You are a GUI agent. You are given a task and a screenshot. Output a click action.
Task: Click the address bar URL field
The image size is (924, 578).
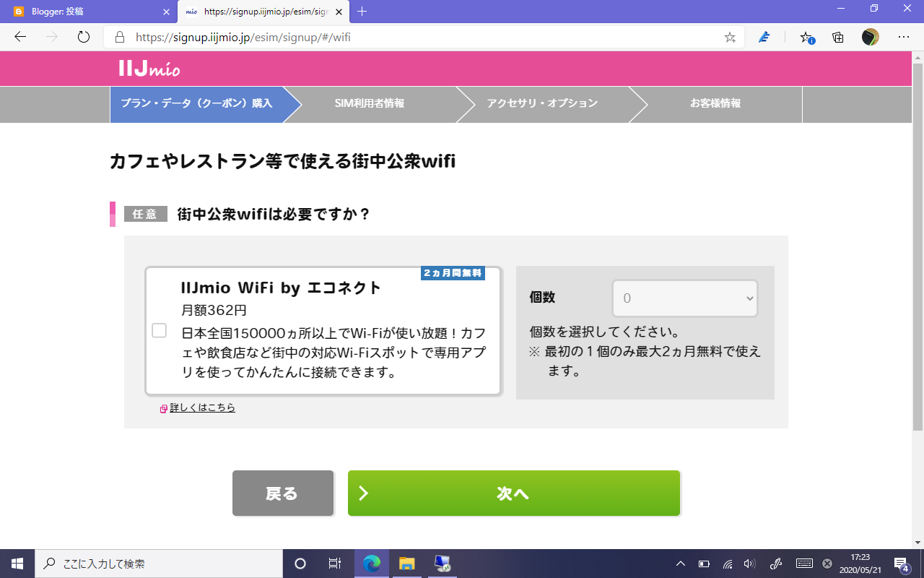tap(424, 37)
